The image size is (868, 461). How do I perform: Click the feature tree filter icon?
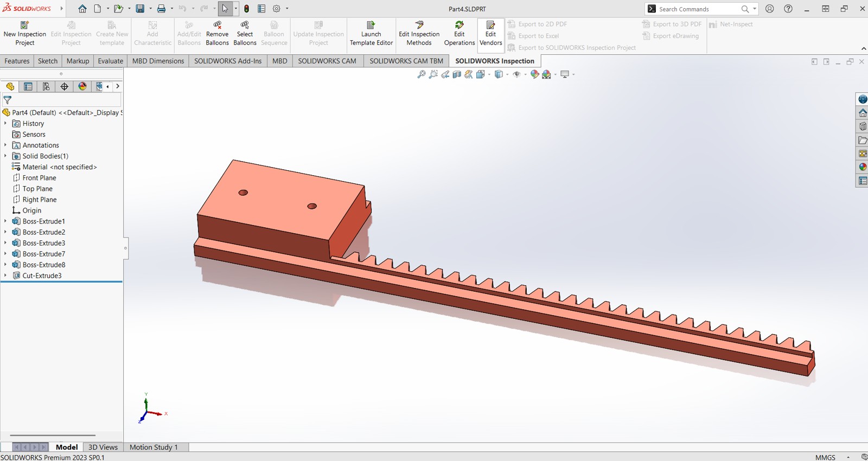tap(8, 100)
